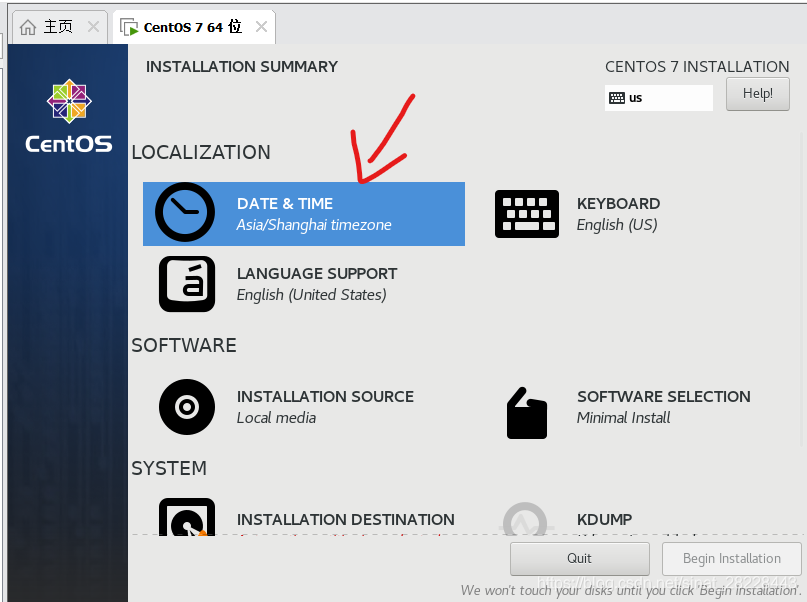807x602 pixels.
Task: Click the Installation Source disc icon
Action: click(x=187, y=407)
